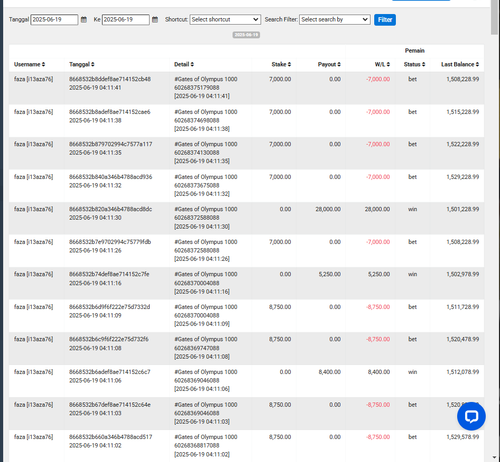Click the 28,000.00 payout value
500x462 pixels.
point(328,209)
